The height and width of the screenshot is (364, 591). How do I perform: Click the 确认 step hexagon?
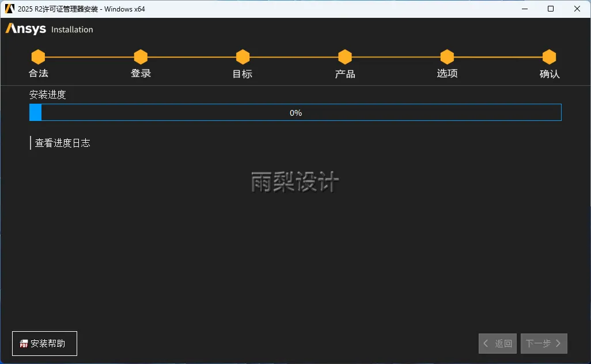click(549, 57)
